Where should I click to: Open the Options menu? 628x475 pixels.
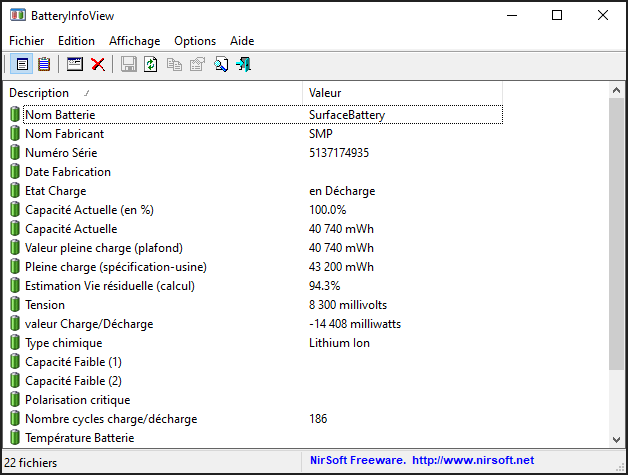tap(195, 41)
